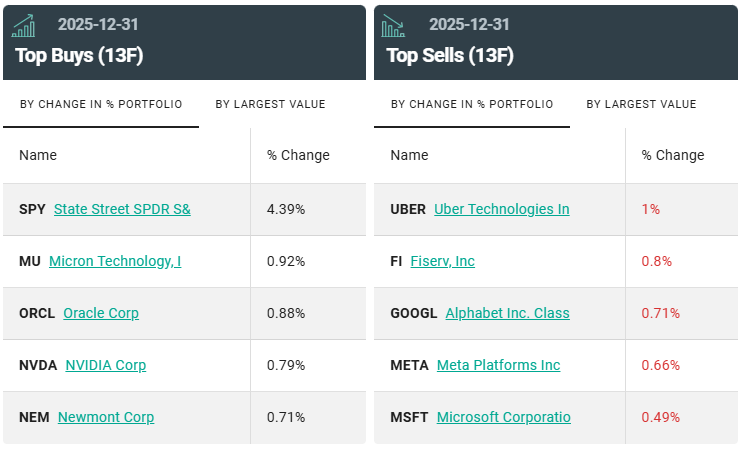The width and height of the screenshot is (741, 449).
Task: Select Top Buys 'By Change in % Portfolio' tab
Action: [101, 104]
